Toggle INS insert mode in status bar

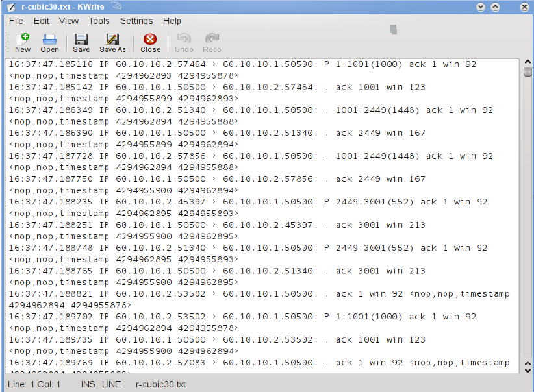pyautogui.click(x=87, y=384)
